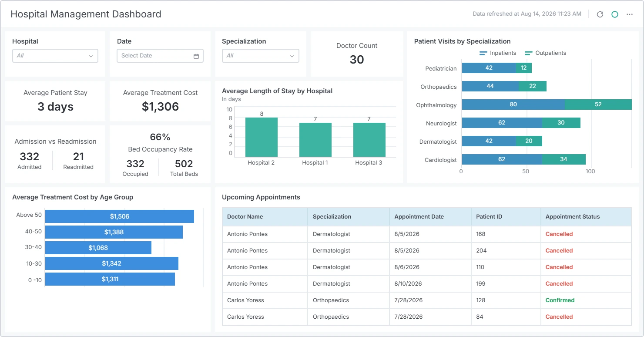This screenshot has width=644, height=337.
Task: Click the 0-10 bar showing $1,311
Action: (110, 279)
